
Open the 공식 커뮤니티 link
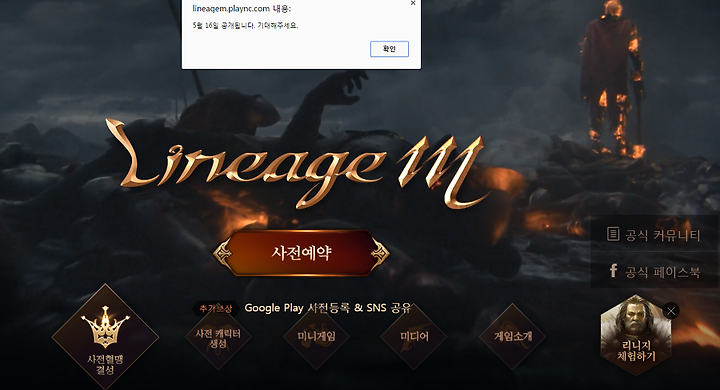point(654,235)
